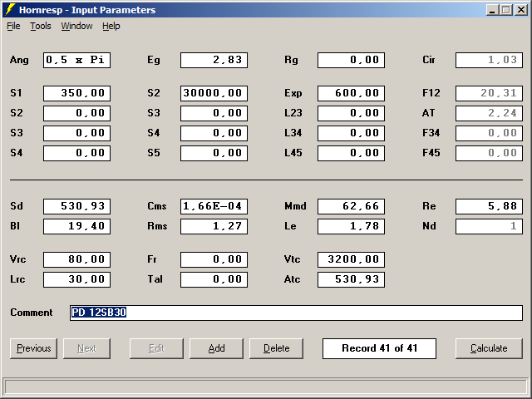Click the S1 field showing 350,00

pyautogui.click(x=76, y=93)
